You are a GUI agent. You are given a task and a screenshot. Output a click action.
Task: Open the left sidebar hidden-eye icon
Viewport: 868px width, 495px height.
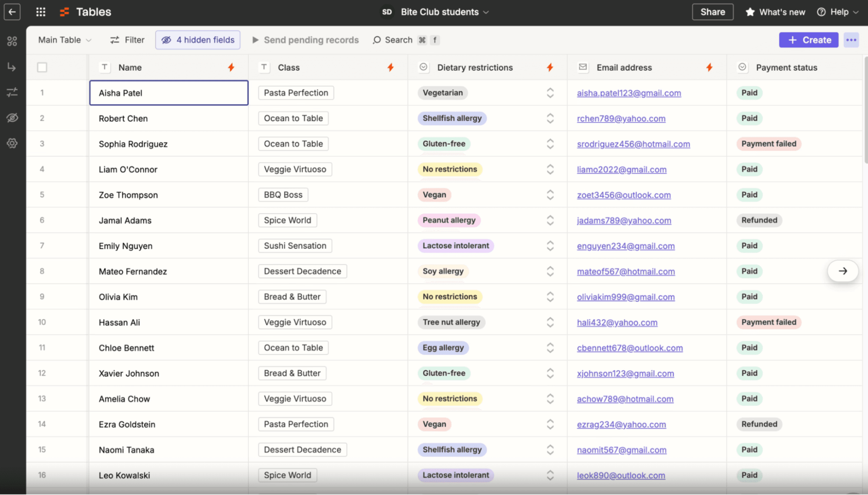[12, 118]
